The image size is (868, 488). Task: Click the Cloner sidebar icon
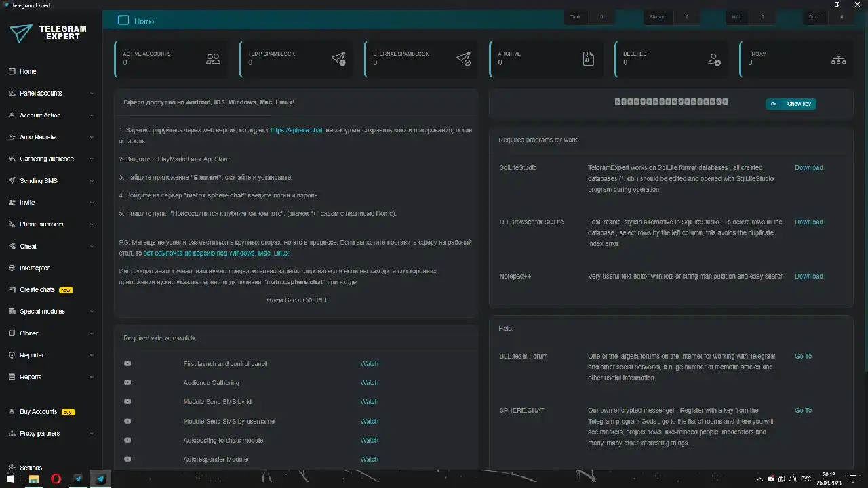12,333
